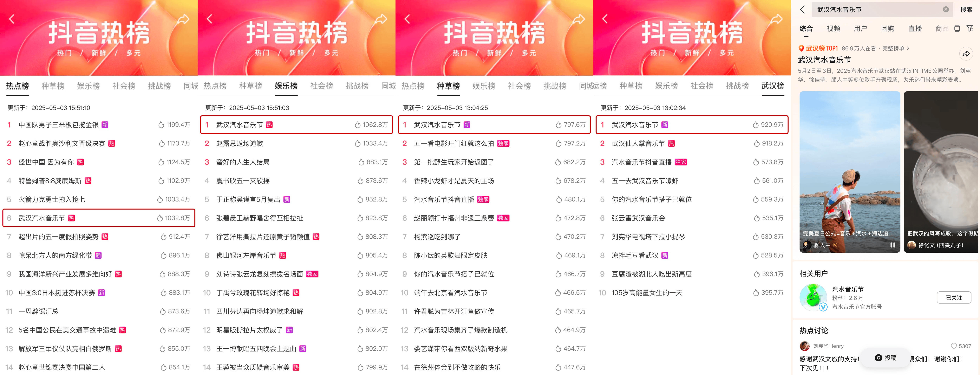Open 香辣小龙虾才是夏天的主场 entry
980x375 pixels.
(494, 181)
